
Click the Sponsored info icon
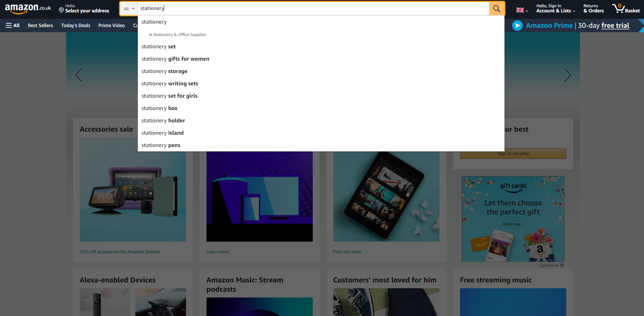tap(562, 265)
